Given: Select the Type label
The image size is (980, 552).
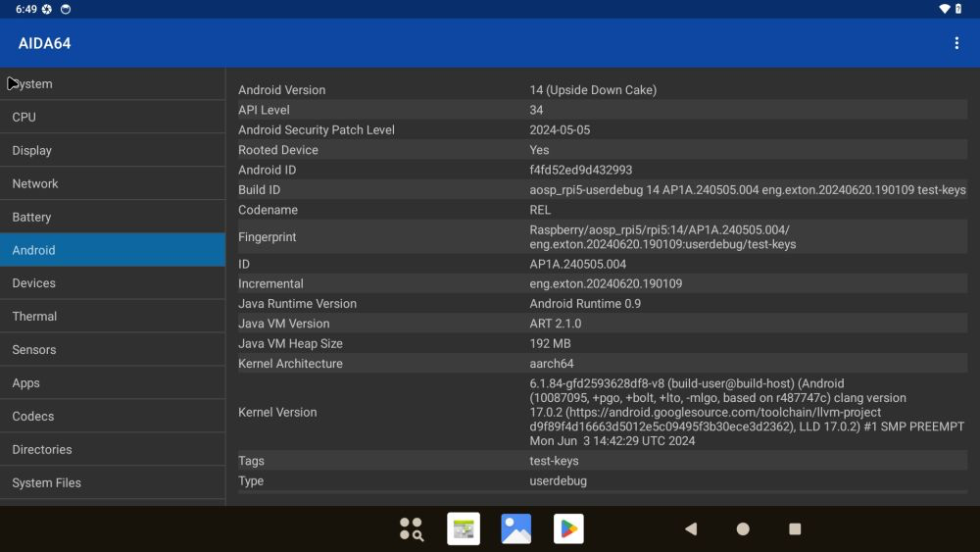Looking at the screenshot, I should coord(251,480).
